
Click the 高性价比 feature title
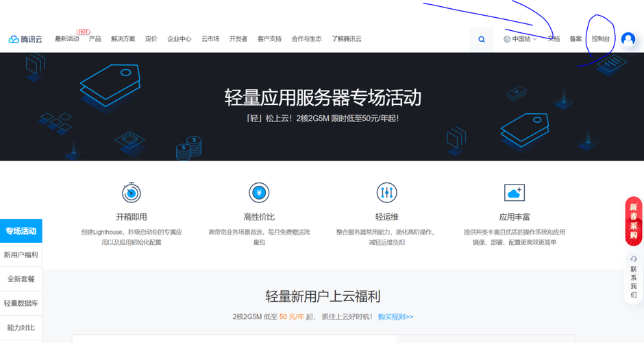coord(259,217)
